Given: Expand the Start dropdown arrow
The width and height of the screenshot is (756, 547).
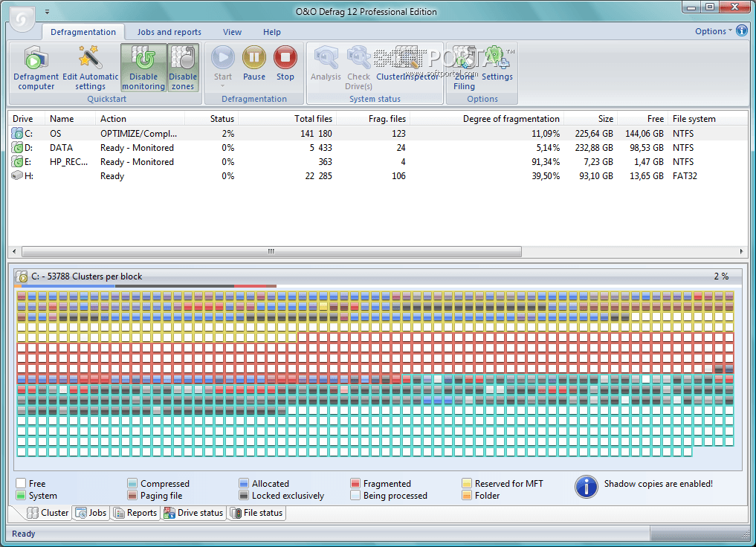Looking at the screenshot, I should [223, 86].
